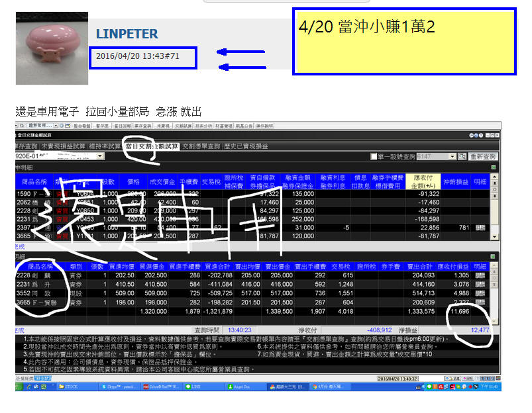The image size is (532, 413).
Task: Open the 交割憑單查詢 tab
Action: point(204,146)
